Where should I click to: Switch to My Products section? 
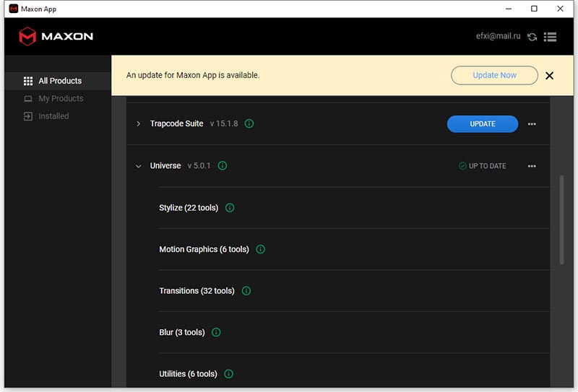[58, 99]
